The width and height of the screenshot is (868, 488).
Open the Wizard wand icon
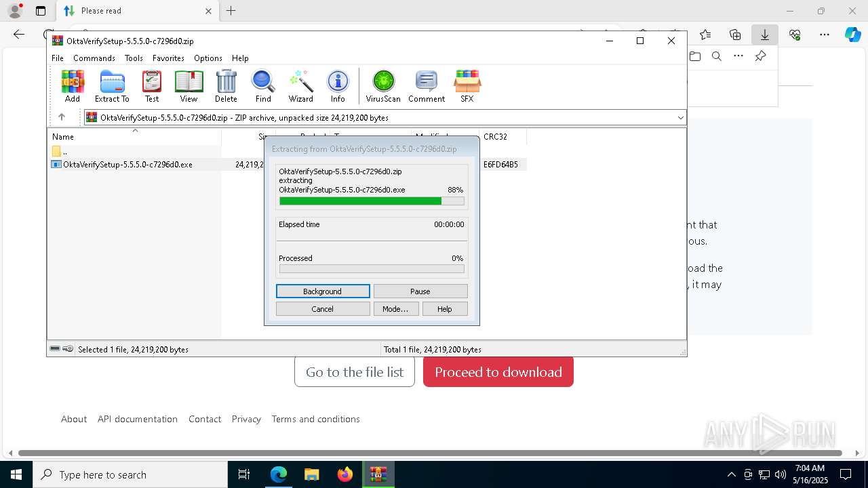300,86
